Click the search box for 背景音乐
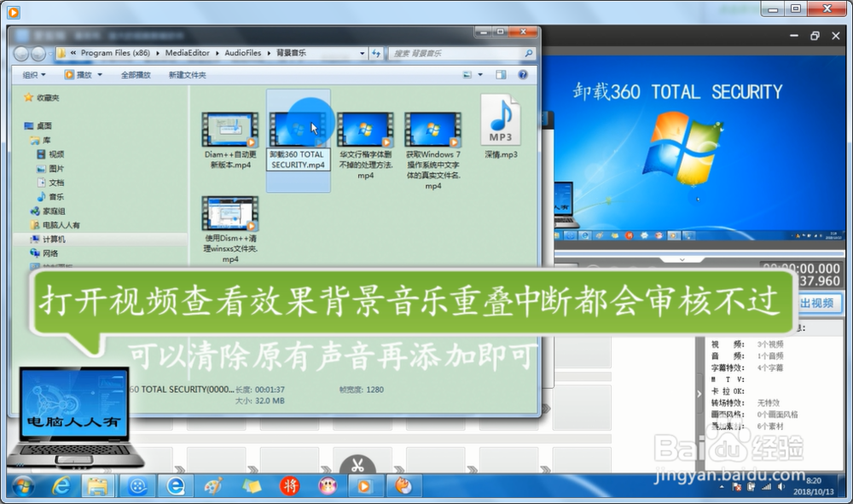 point(462,53)
